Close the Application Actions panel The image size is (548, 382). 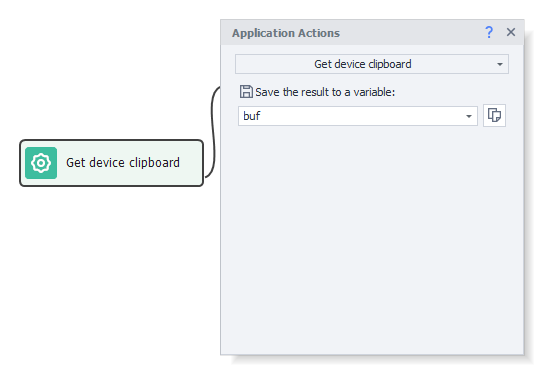[511, 32]
